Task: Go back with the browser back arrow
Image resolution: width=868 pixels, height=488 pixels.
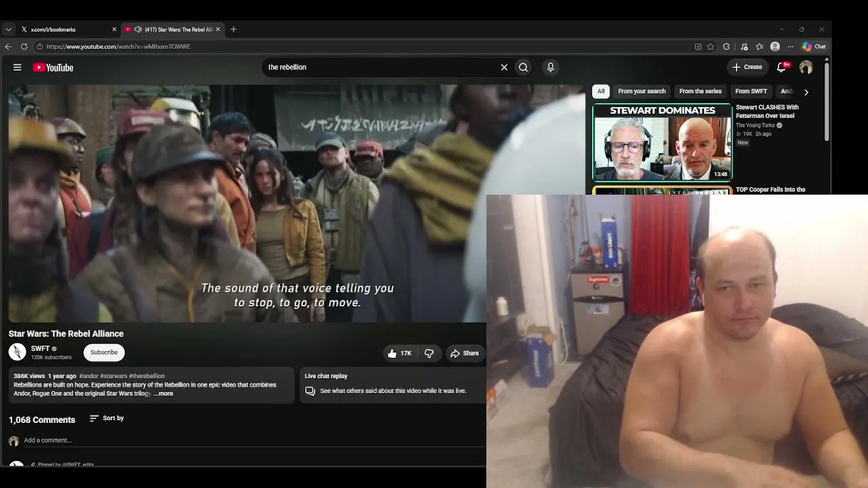Action: 8,47
